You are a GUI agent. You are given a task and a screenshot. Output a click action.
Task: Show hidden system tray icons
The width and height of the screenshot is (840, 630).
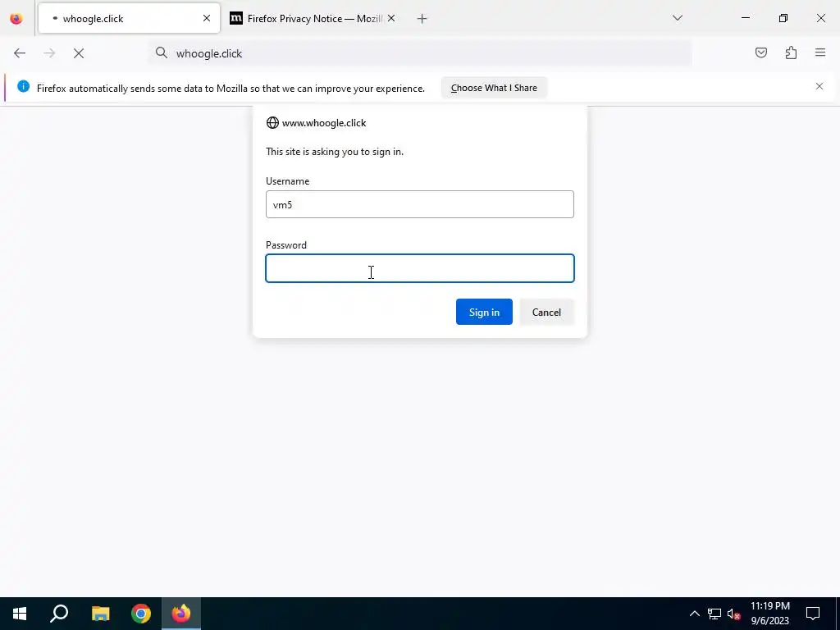(694, 614)
